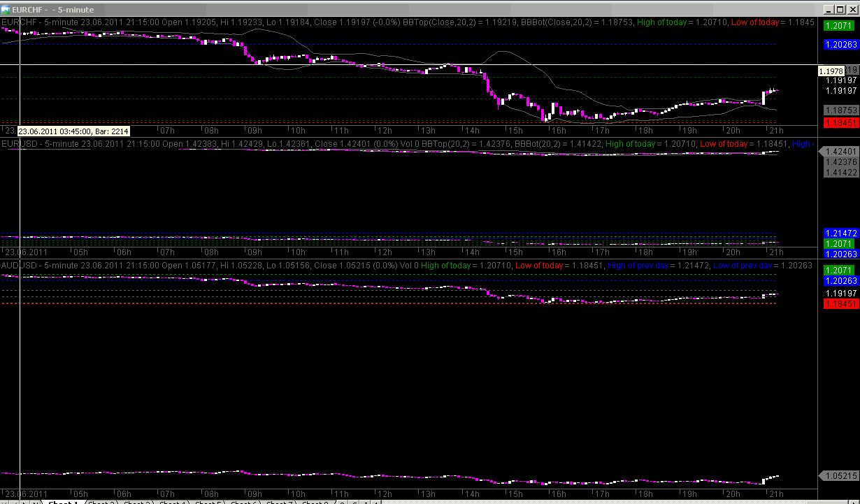
Task: Click the 21h time label in EURCHF pane
Action: tap(775, 131)
